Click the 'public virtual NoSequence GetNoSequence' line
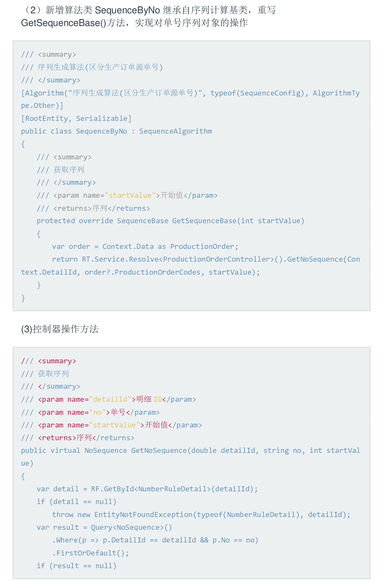 (190, 451)
